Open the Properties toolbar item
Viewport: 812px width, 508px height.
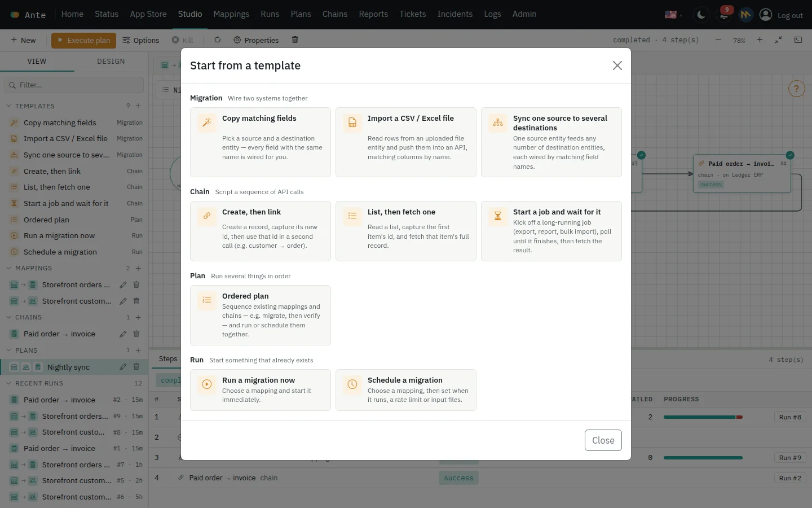click(x=256, y=40)
